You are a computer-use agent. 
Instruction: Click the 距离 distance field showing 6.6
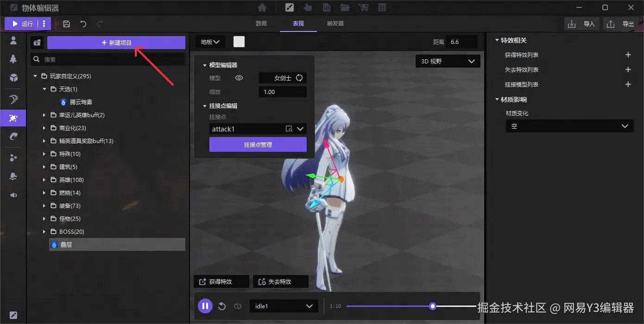462,42
